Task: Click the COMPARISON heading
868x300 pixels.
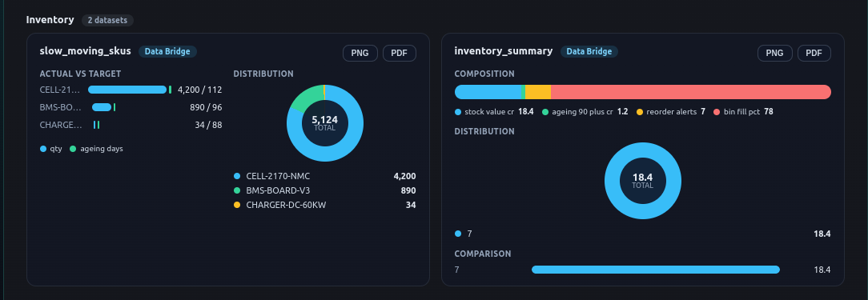Action: pyautogui.click(x=483, y=254)
